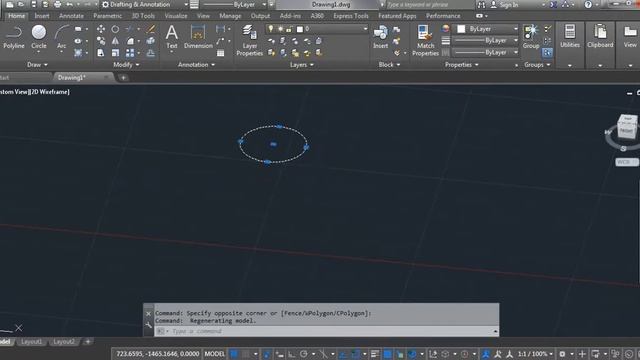
Task: Open the ByLayer lineweight dropdown
Action: (486, 40)
